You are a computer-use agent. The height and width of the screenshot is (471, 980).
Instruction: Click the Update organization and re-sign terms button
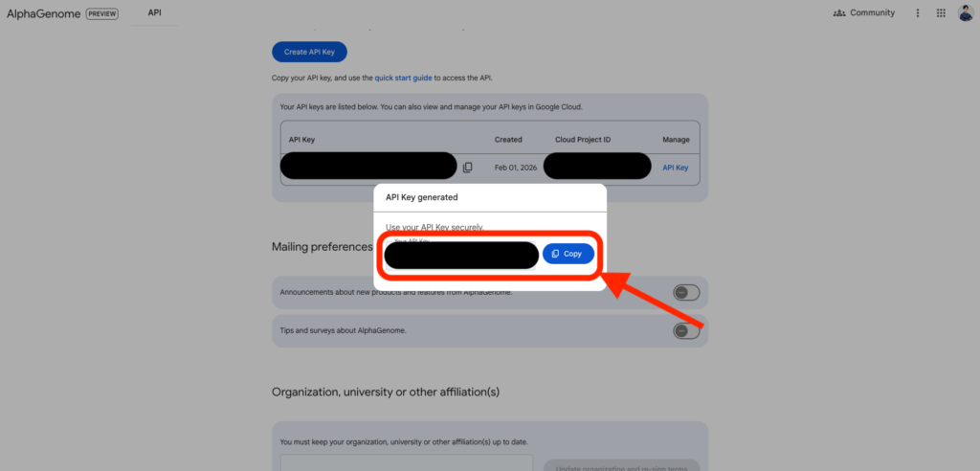[622, 466]
